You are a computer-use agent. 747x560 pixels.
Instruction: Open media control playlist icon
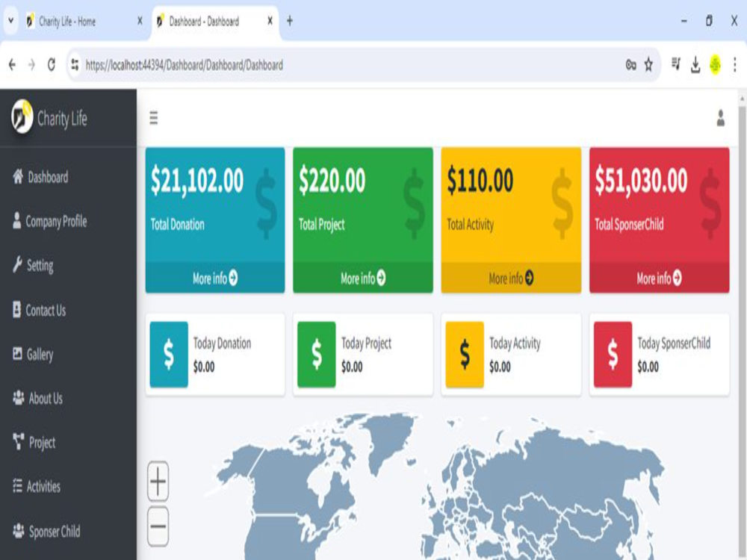coord(676,63)
